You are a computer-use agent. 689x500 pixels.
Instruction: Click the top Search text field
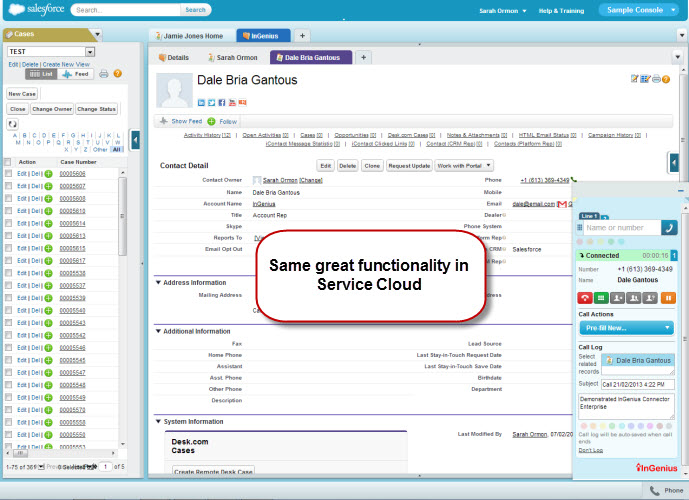[x=127, y=10]
